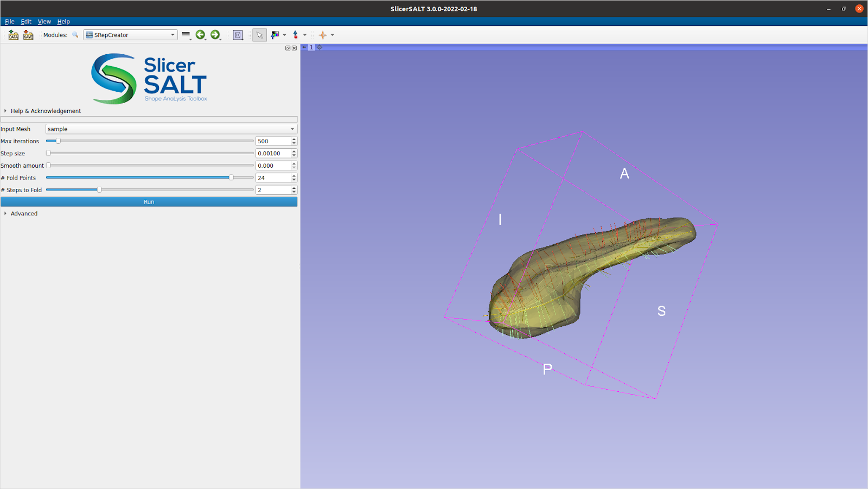Click the Save scene icon
Image resolution: width=868 pixels, height=489 pixels.
pos(28,35)
